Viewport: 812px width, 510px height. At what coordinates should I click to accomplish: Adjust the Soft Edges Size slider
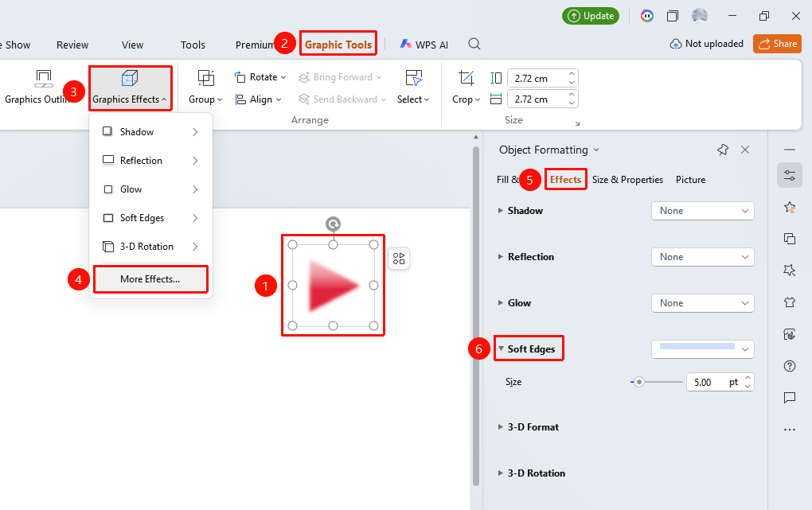(639, 382)
